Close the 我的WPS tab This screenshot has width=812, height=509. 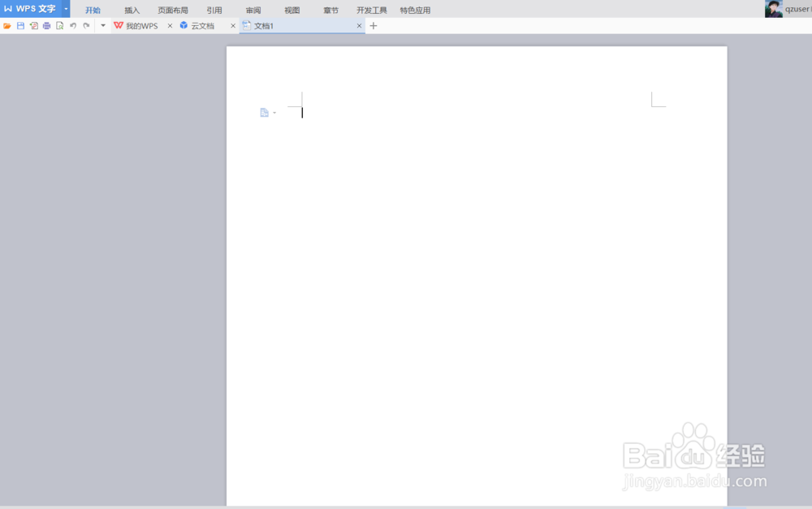point(170,26)
